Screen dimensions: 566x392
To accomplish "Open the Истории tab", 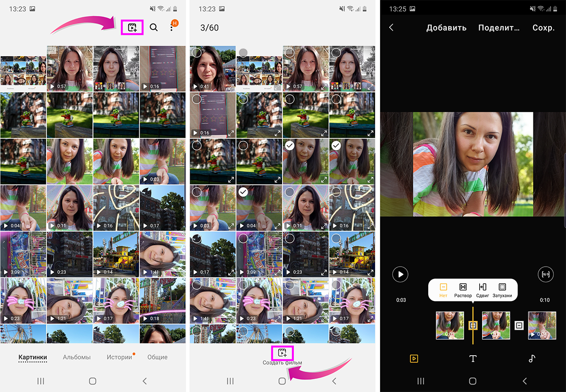I will 119,357.
